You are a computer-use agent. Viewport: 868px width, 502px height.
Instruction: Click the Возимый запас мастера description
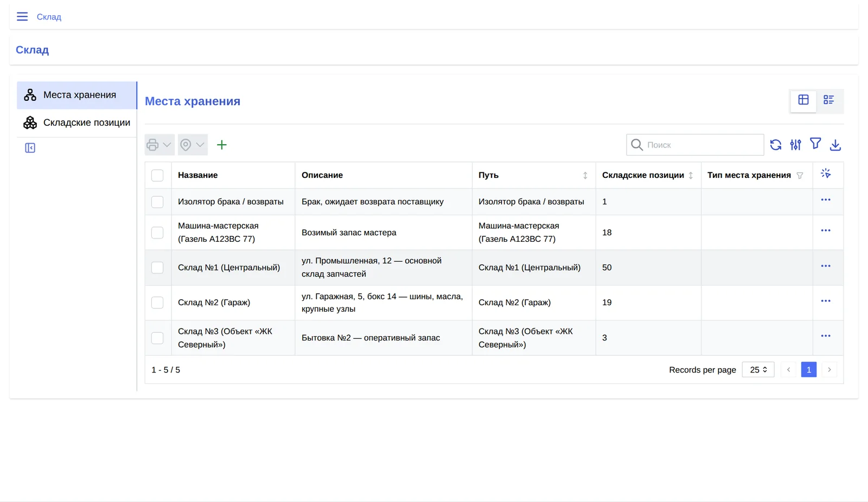(x=349, y=233)
